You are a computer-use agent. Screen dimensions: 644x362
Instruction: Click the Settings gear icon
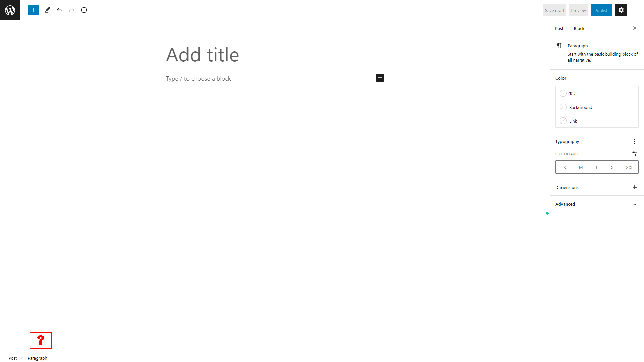621,10
